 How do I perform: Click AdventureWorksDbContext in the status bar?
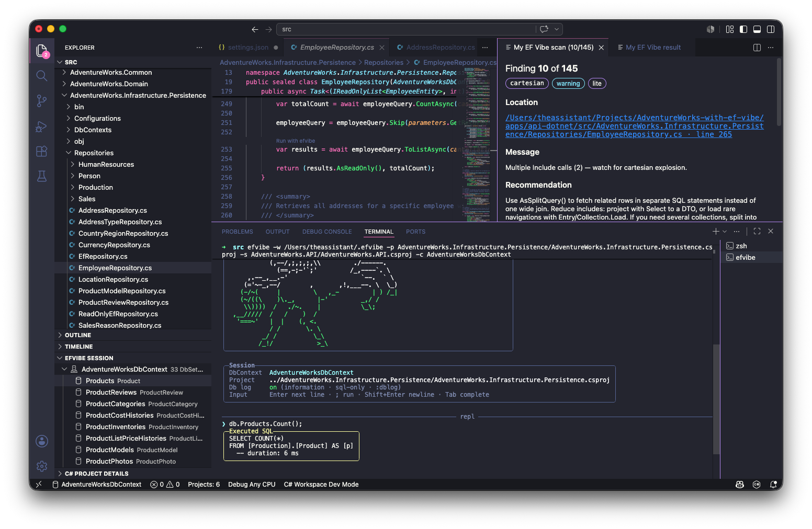click(97, 485)
